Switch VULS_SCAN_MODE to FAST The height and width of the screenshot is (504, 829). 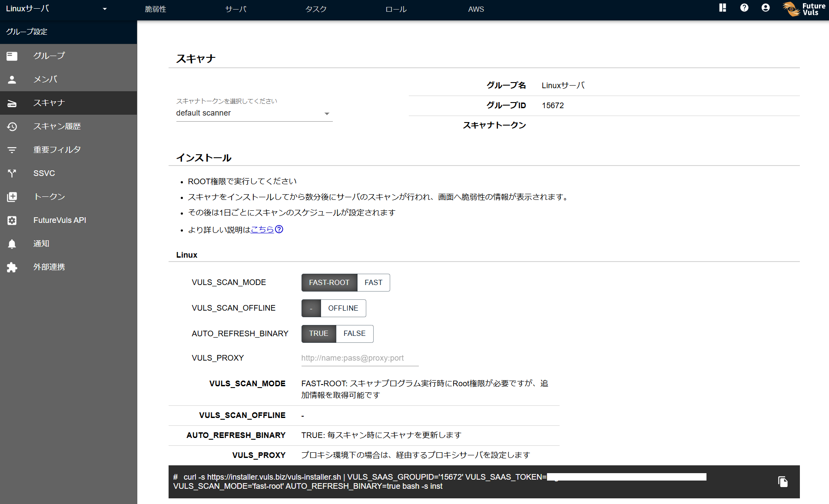tap(373, 282)
